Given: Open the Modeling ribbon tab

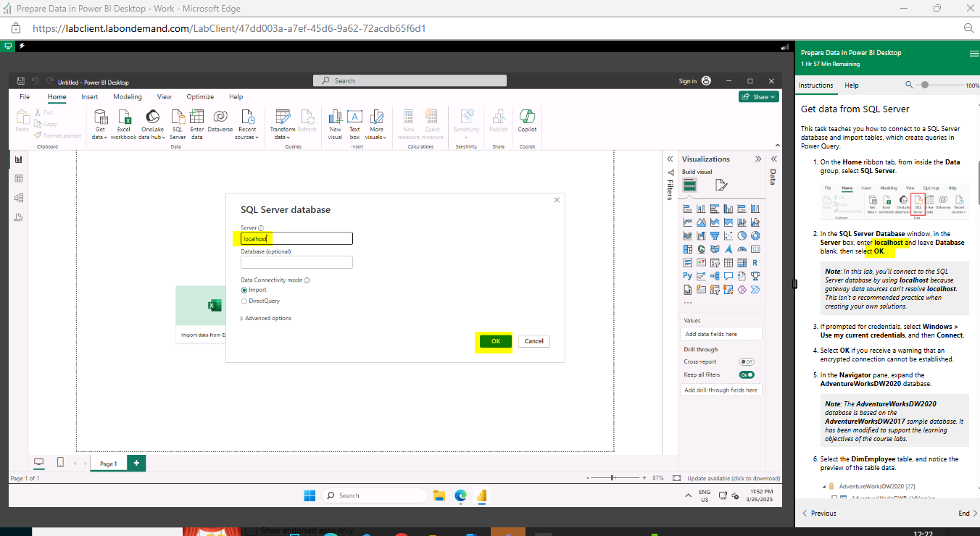Looking at the screenshot, I should coord(128,96).
